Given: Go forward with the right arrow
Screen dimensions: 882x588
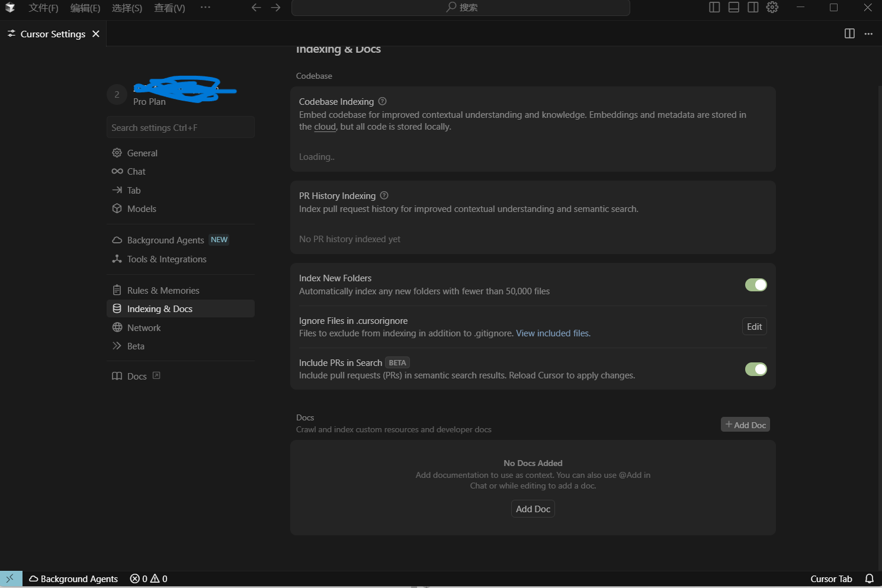Looking at the screenshot, I should (x=275, y=7).
